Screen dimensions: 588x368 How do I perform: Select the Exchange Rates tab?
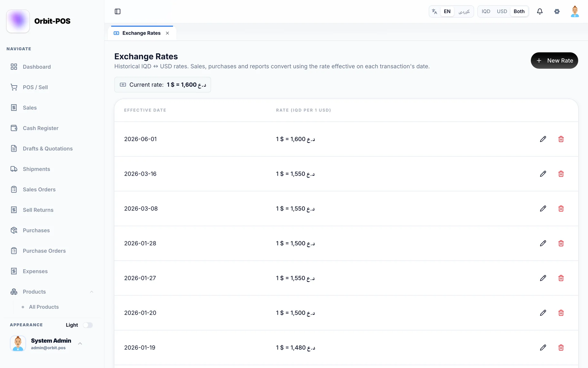click(141, 33)
